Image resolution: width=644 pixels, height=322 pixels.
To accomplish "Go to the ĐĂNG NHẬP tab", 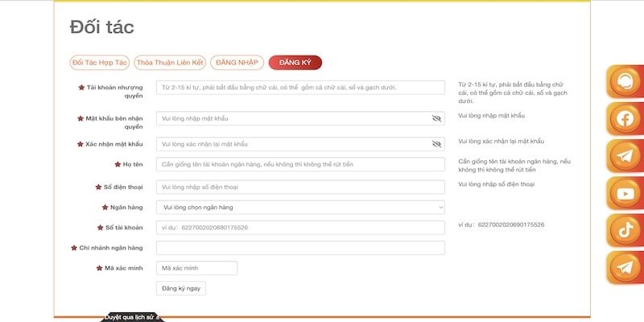I will (237, 62).
